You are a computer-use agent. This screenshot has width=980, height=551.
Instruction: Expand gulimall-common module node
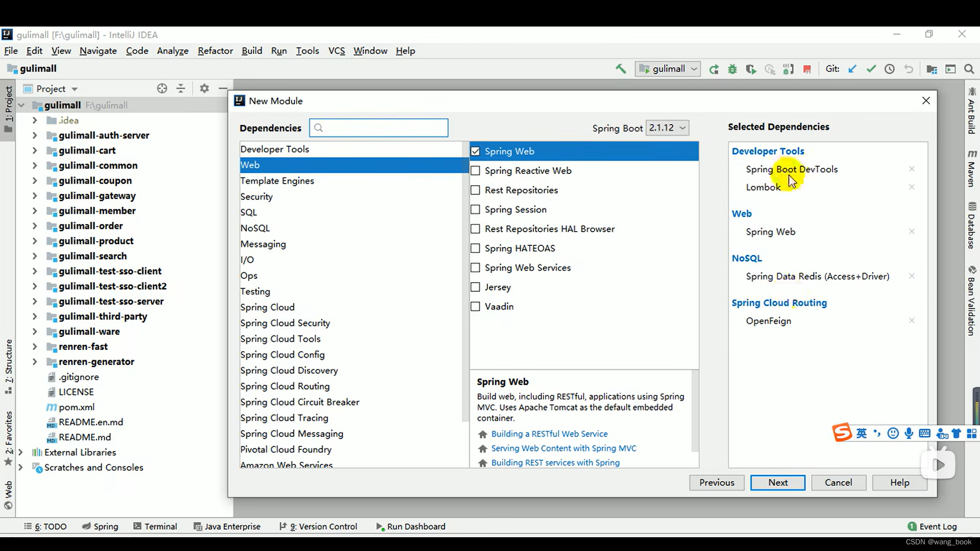click(x=35, y=165)
